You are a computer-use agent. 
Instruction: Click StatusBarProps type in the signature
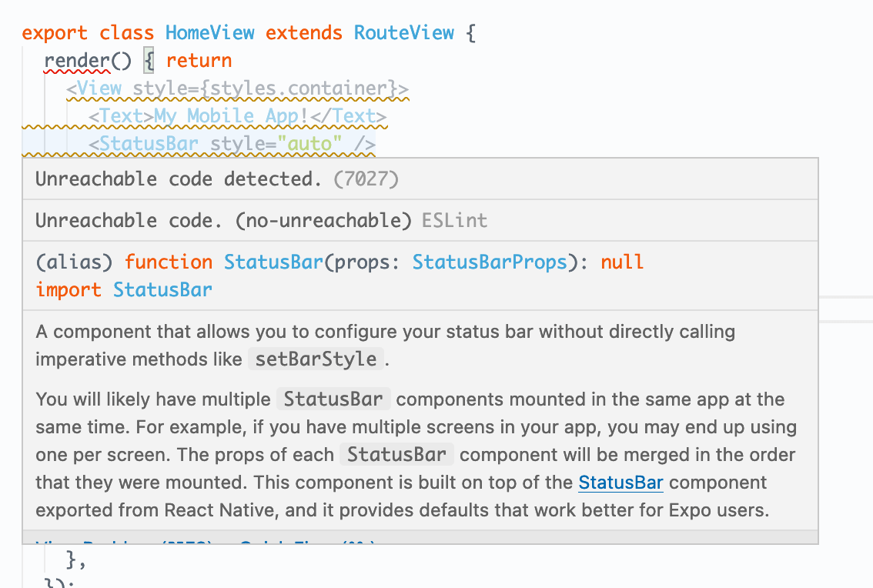click(490, 262)
